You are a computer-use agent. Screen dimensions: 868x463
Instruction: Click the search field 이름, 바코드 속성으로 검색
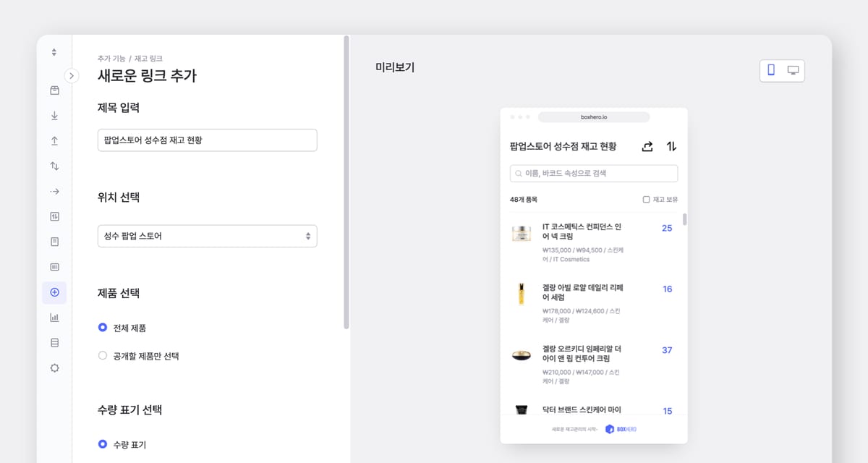[593, 173]
